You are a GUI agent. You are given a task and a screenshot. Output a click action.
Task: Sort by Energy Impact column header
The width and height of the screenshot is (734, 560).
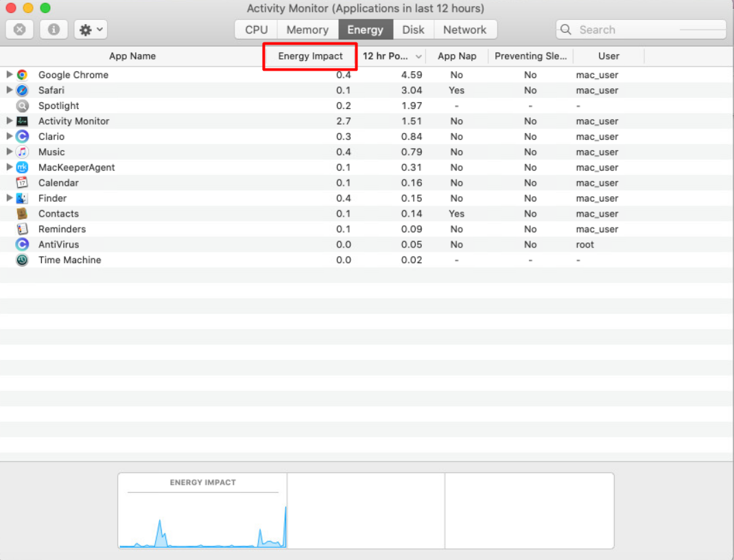(310, 56)
